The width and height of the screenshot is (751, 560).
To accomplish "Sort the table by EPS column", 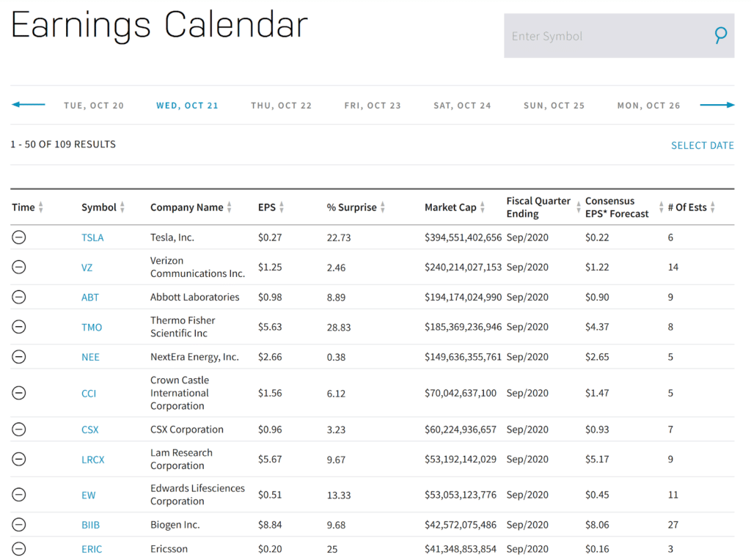I will pos(282,207).
